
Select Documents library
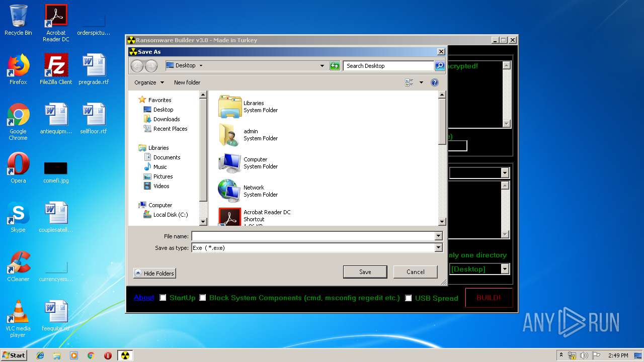[162, 157]
